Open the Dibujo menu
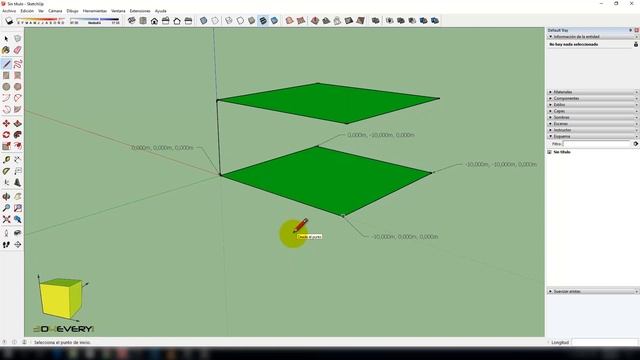Viewport: 640px width, 360px height. click(72, 11)
